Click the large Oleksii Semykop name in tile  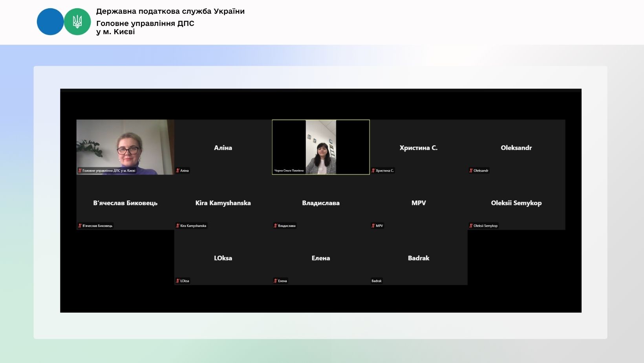tap(516, 203)
